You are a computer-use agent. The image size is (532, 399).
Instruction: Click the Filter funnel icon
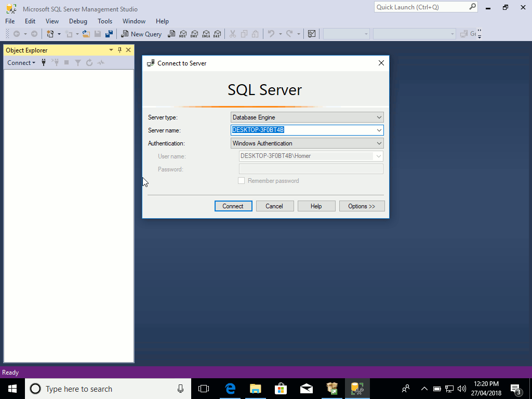coord(78,62)
